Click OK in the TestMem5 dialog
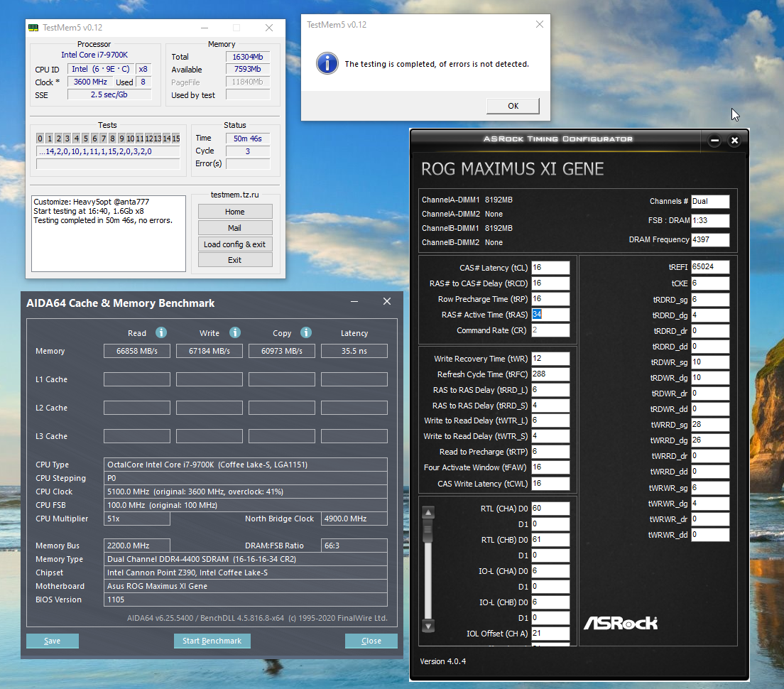This screenshot has height=689, width=784. coord(513,106)
